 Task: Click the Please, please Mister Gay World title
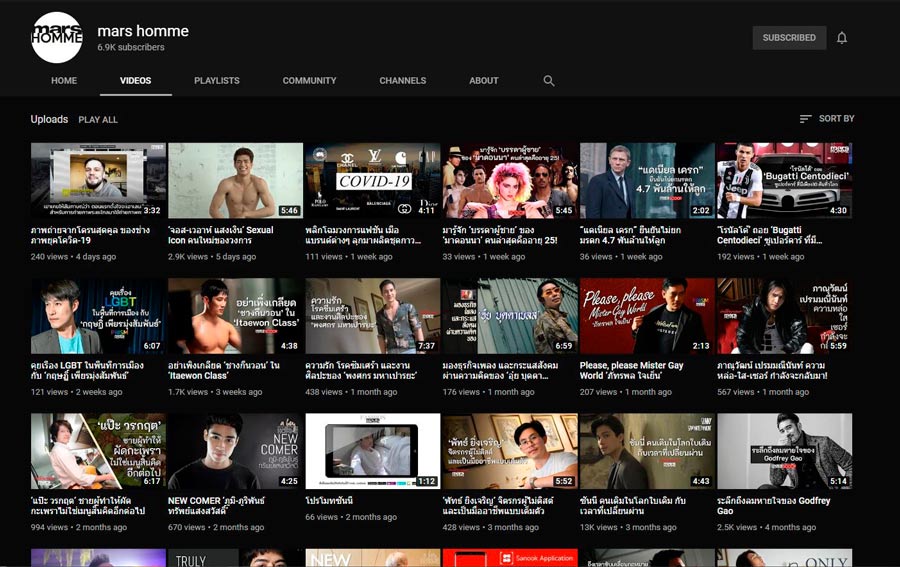pos(631,371)
